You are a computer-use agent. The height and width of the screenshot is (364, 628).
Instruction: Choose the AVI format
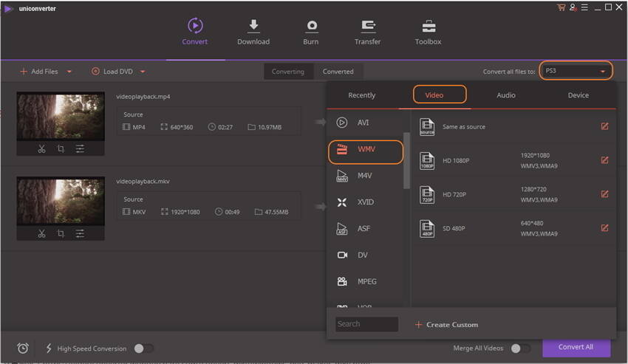pos(365,123)
